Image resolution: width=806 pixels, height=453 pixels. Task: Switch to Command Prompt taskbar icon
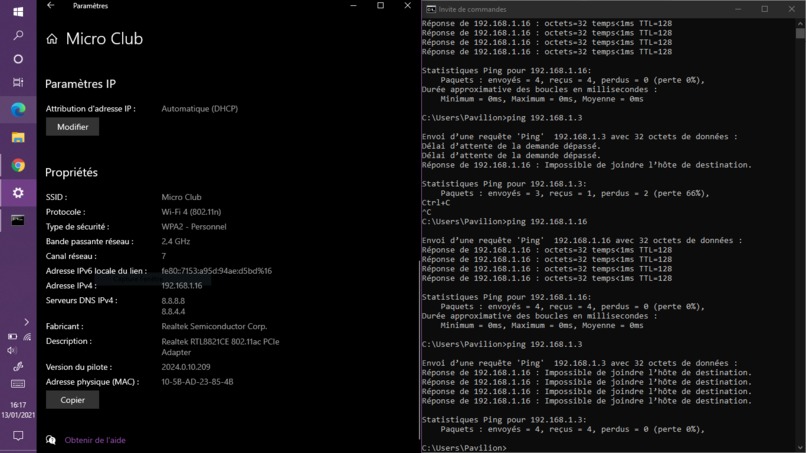[x=18, y=220]
